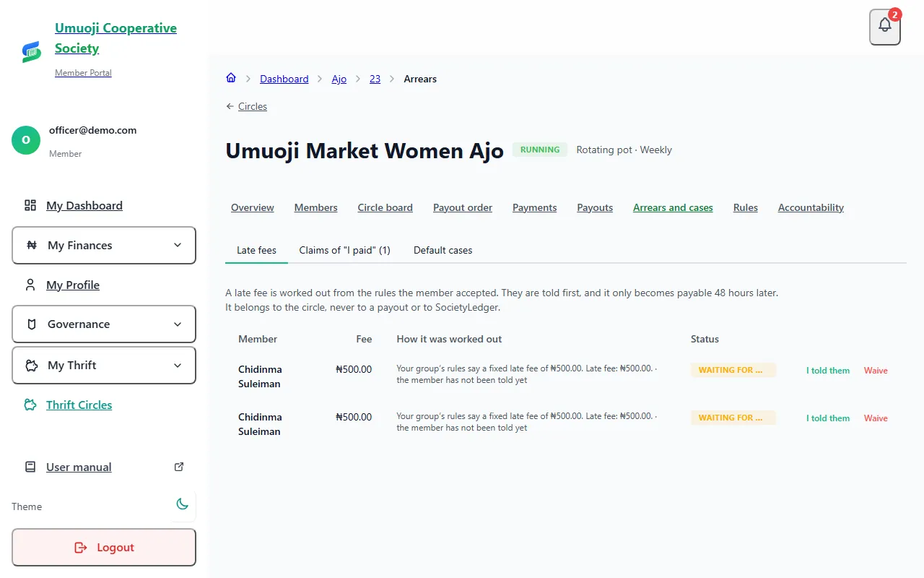Open the Payouts tab
The height and width of the screenshot is (578, 924).
click(595, 207)
